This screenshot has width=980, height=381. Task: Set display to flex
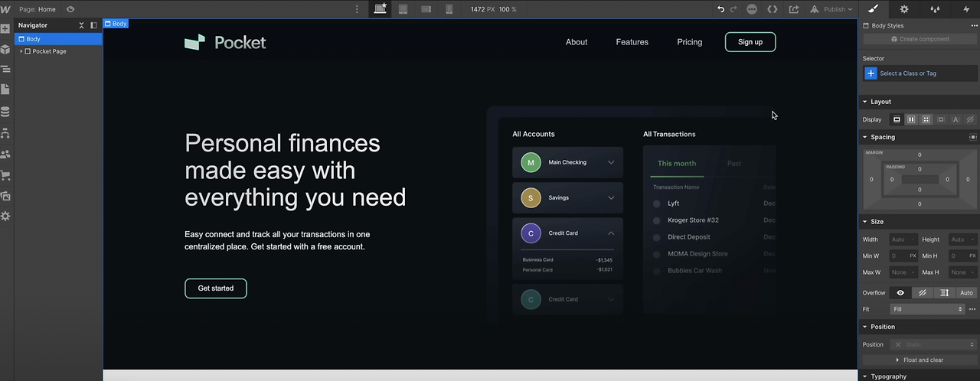click(911, 119)
